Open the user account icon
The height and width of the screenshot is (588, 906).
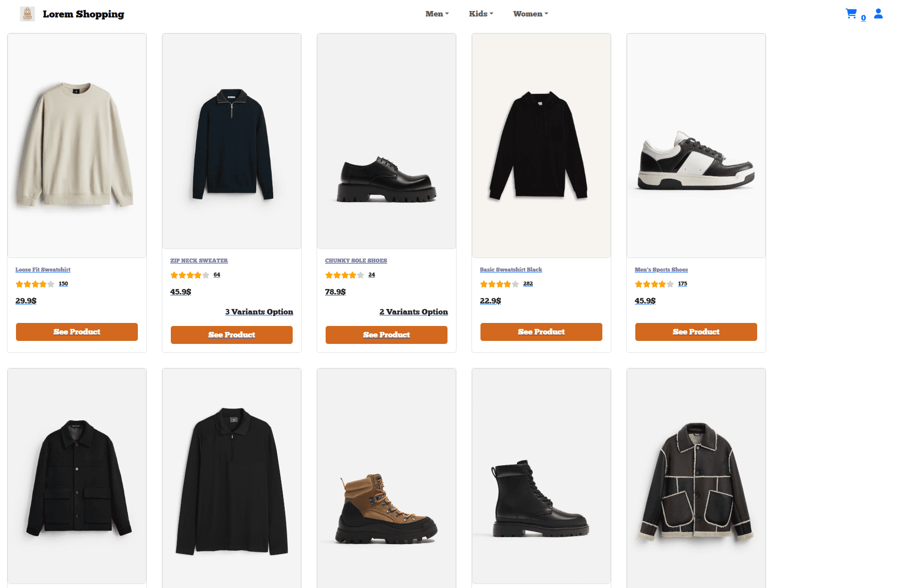click(878, 13)
